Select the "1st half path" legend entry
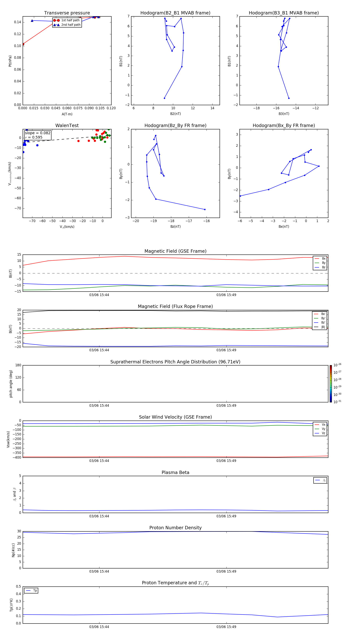 (67, 20)
